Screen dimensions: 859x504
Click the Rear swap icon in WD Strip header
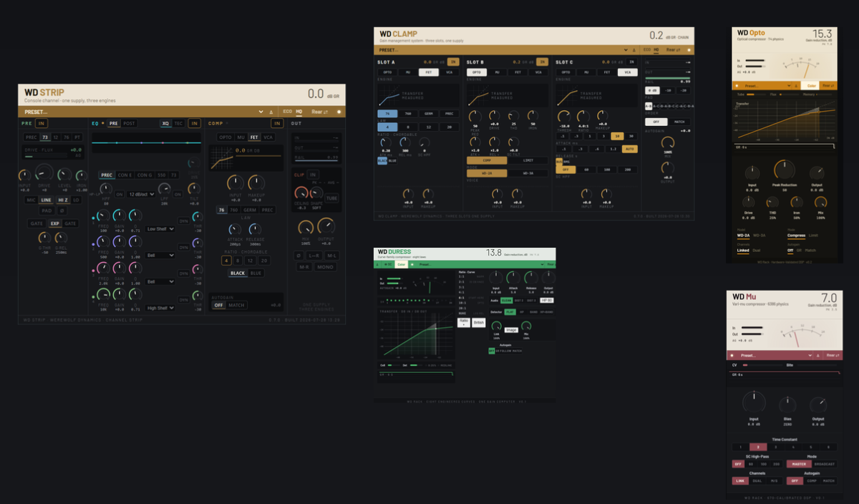[x=320, y=112]
